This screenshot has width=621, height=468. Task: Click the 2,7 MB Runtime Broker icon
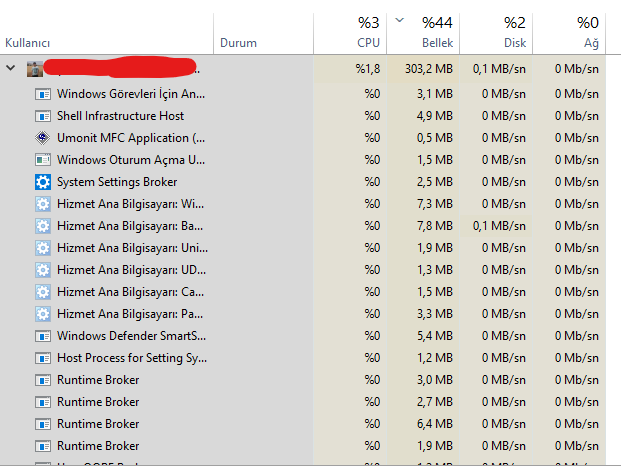click(43, 402)
